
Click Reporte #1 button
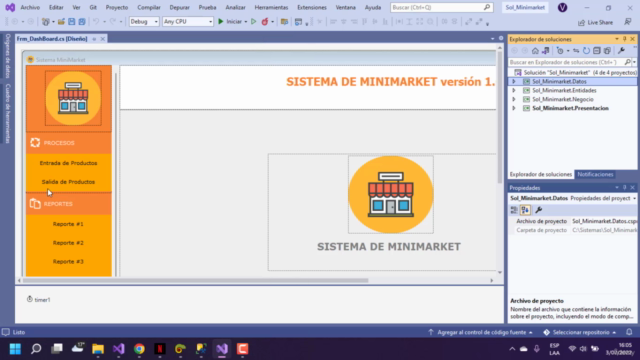click(x=68, y=224)
